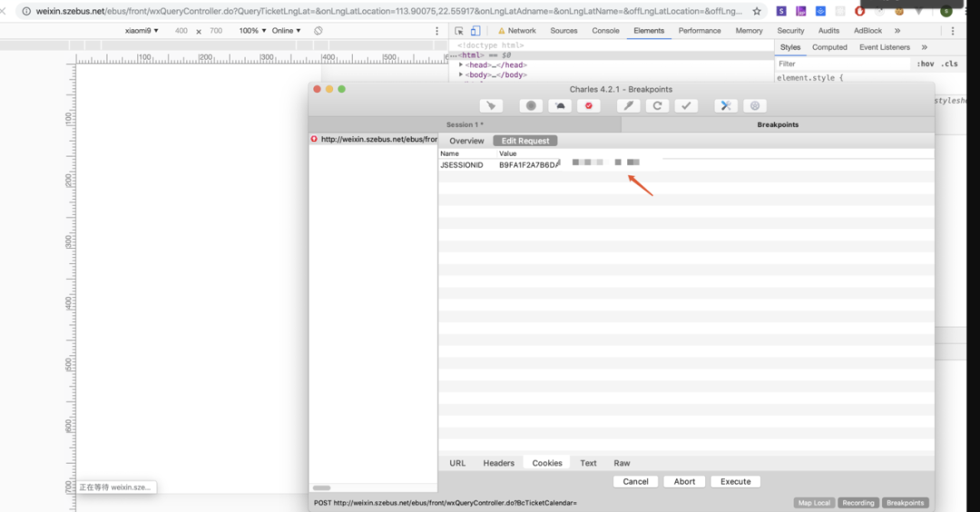Select the Styles sidebar tab
The image size is (980, 512).
point(790,47)
